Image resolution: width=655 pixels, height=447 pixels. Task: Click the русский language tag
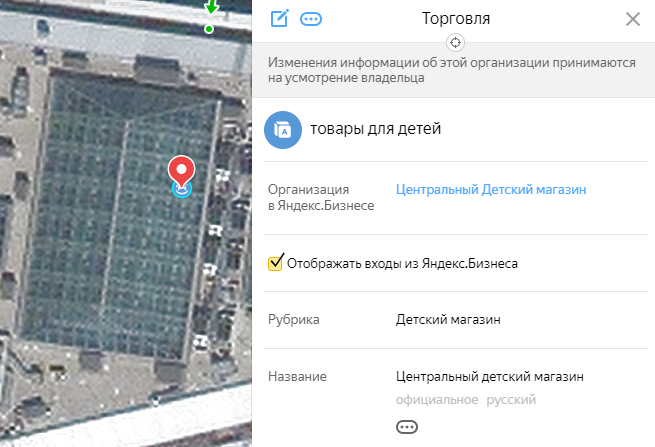click(x=511, y=400)
